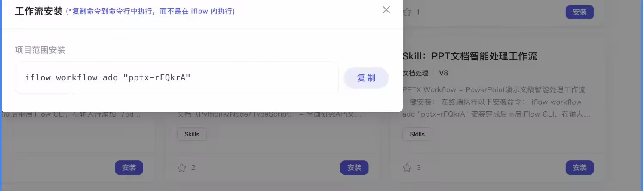Click the V8 version label

click(443, 73)
